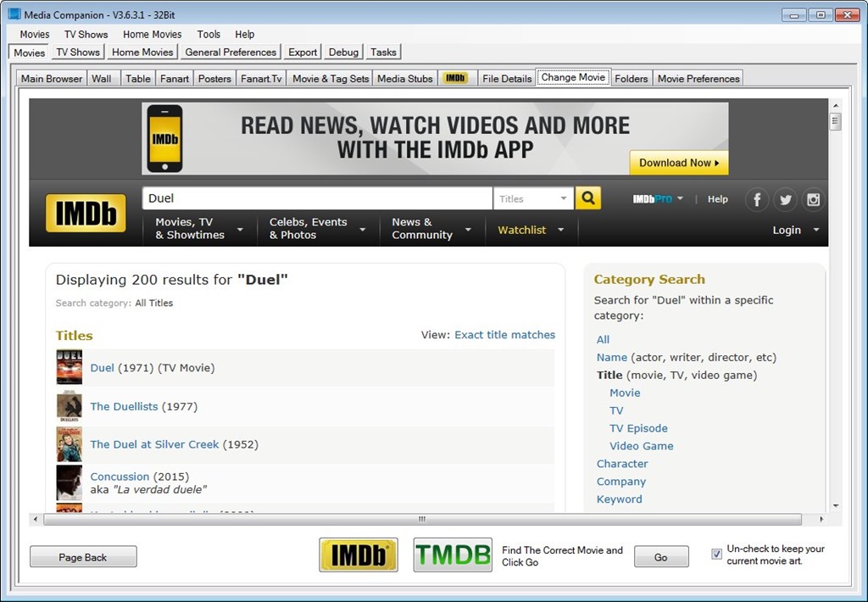868x602 pixels.
Task: Open the Home Movies menu in the menu bar
Action: click(153, 34)
